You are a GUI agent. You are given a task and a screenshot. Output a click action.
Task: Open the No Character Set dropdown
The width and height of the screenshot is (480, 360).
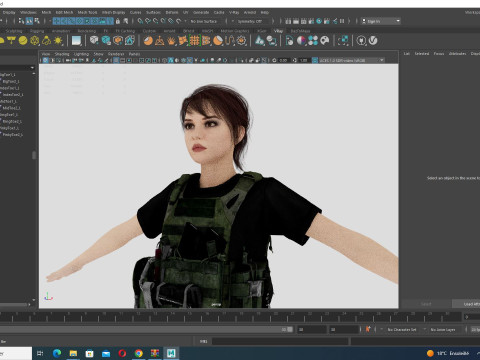click(402, 329)
